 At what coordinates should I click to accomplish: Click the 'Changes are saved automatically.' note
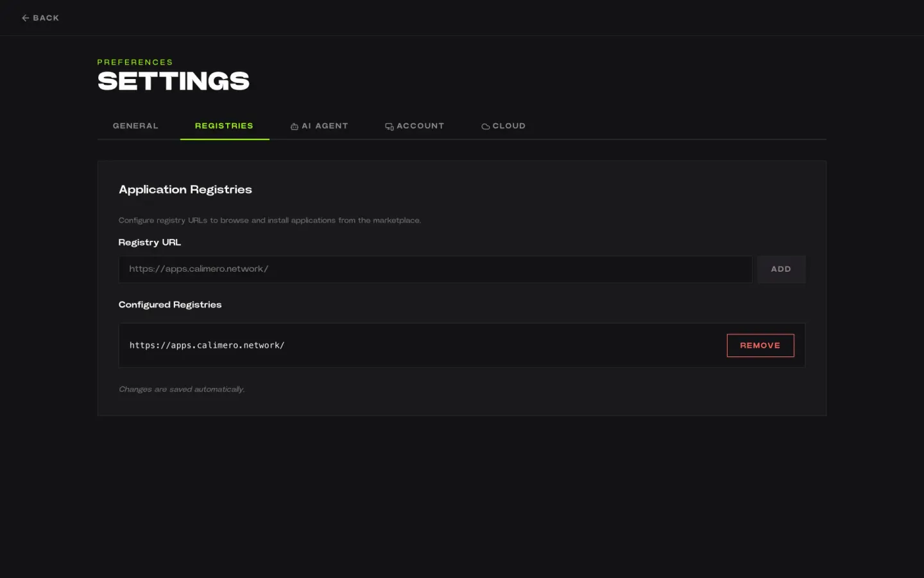(x=182, y=389)
